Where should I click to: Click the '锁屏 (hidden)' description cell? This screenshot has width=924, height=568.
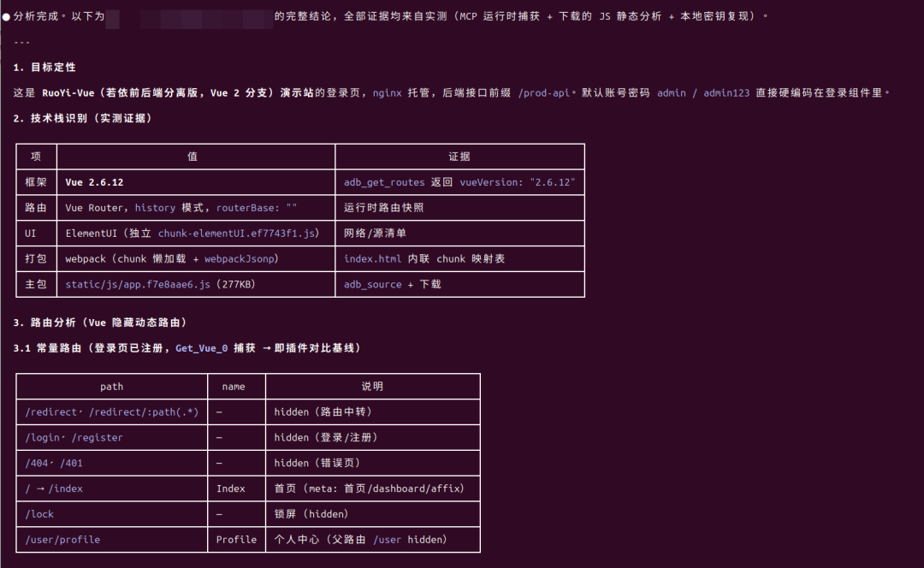click(x=372, y=514)
